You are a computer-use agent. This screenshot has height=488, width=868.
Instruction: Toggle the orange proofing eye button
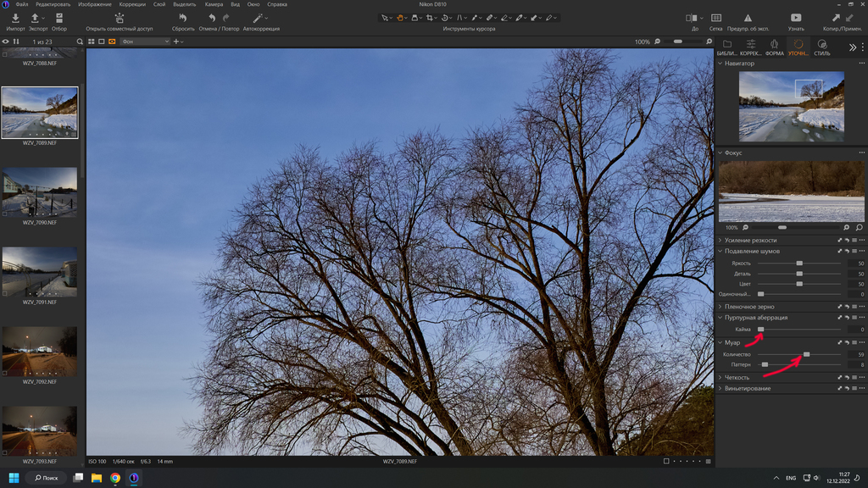point(112,42)
